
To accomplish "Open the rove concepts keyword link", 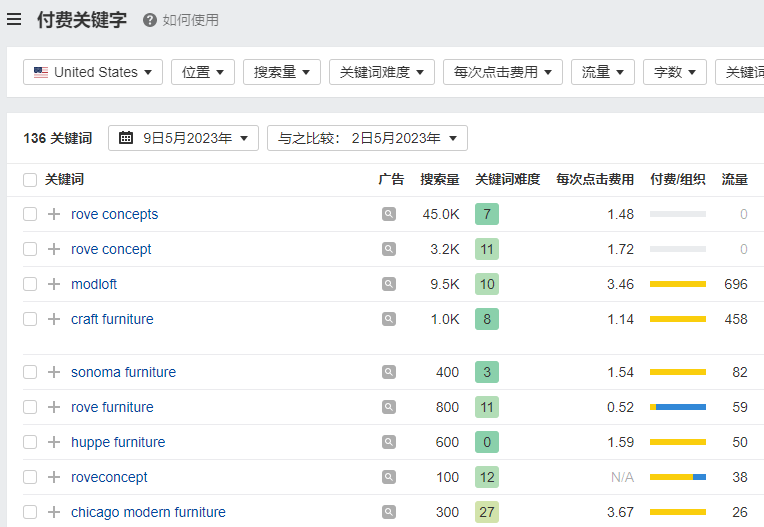I will pyautogui.click(x=115, y=214).
